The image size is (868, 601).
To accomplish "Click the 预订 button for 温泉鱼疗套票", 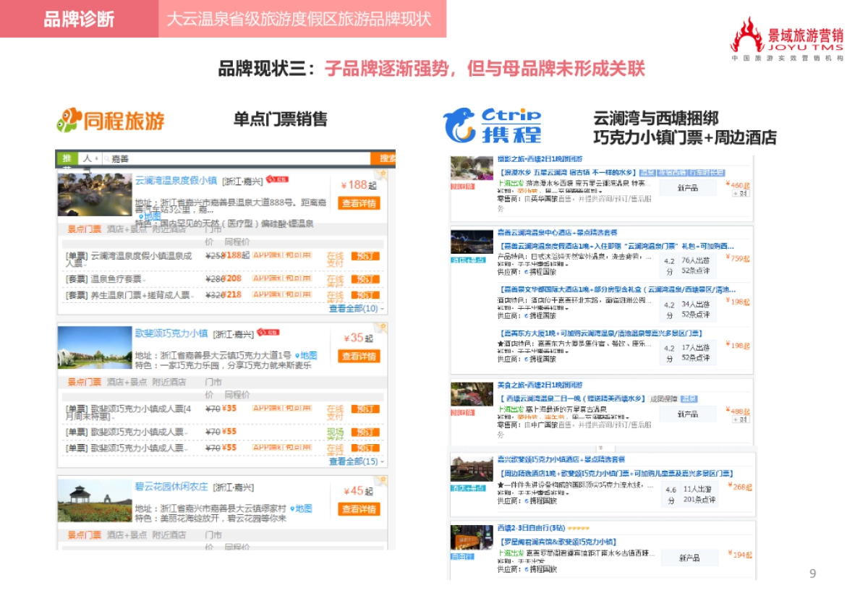I will [365, 278].
